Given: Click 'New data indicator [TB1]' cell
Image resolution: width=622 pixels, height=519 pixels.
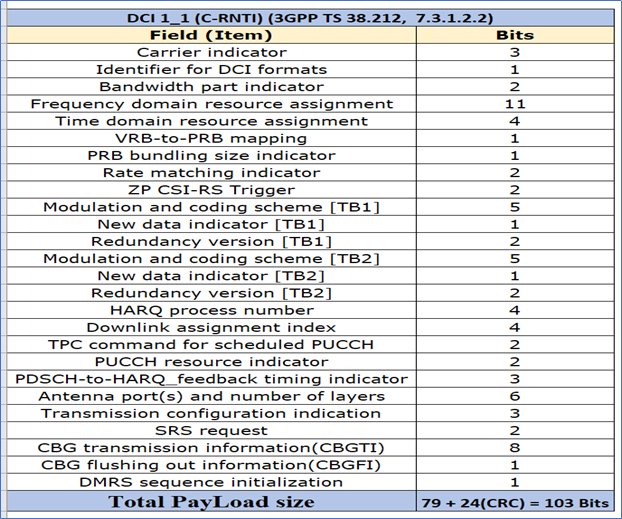Looking at the screenshot, I should (x=211, y=224).
